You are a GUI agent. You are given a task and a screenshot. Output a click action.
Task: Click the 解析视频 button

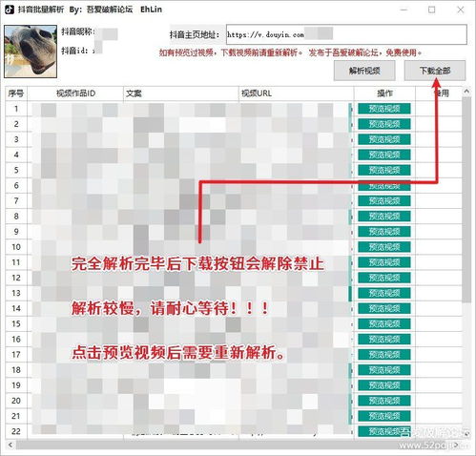364,71
